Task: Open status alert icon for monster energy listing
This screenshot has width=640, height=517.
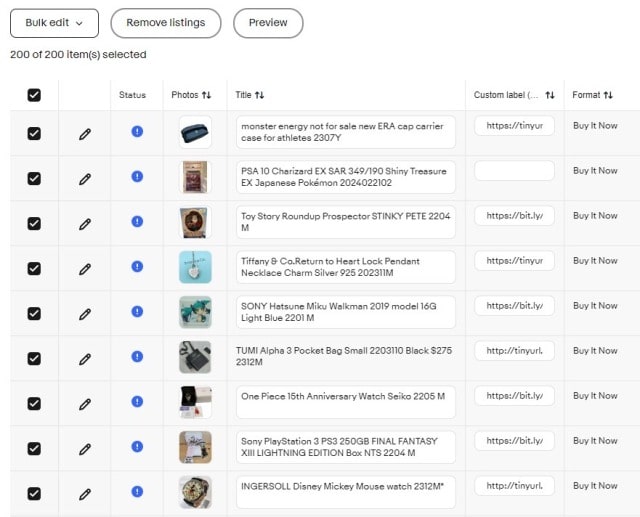Action: coord(137,132)
